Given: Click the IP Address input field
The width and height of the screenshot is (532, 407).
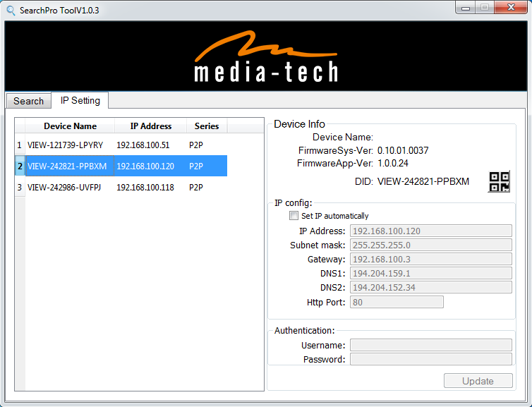Looking at the screenshot, I should pos(431,231).
